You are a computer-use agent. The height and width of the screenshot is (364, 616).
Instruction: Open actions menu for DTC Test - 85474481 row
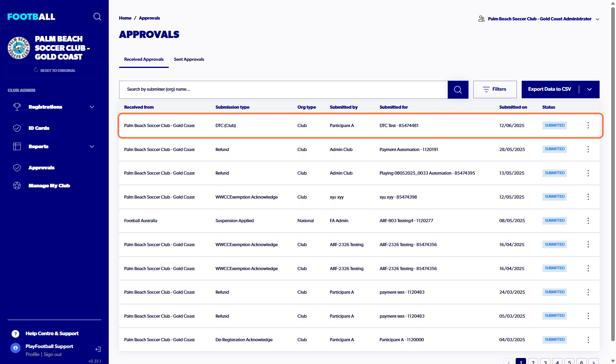(x=588, y=125)
